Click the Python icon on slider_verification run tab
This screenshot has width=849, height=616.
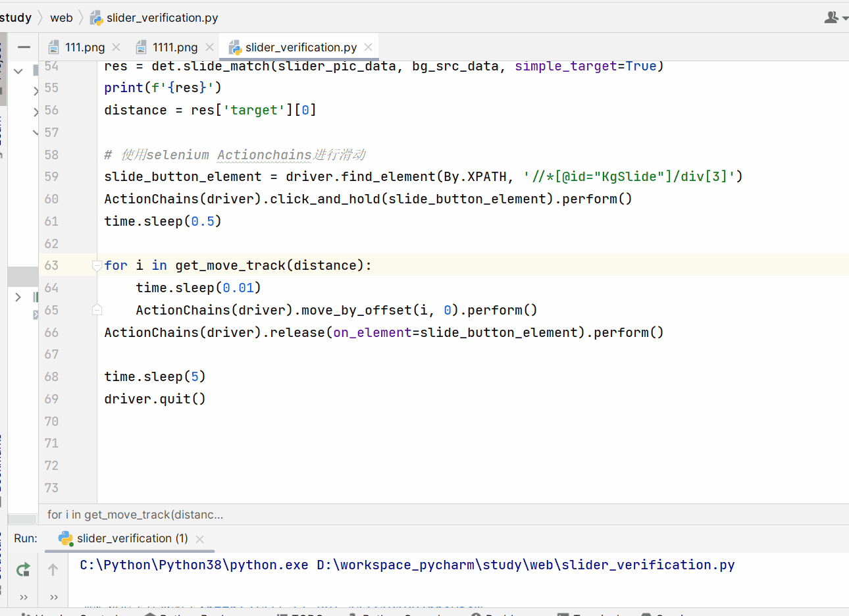(x=65, y=538)
